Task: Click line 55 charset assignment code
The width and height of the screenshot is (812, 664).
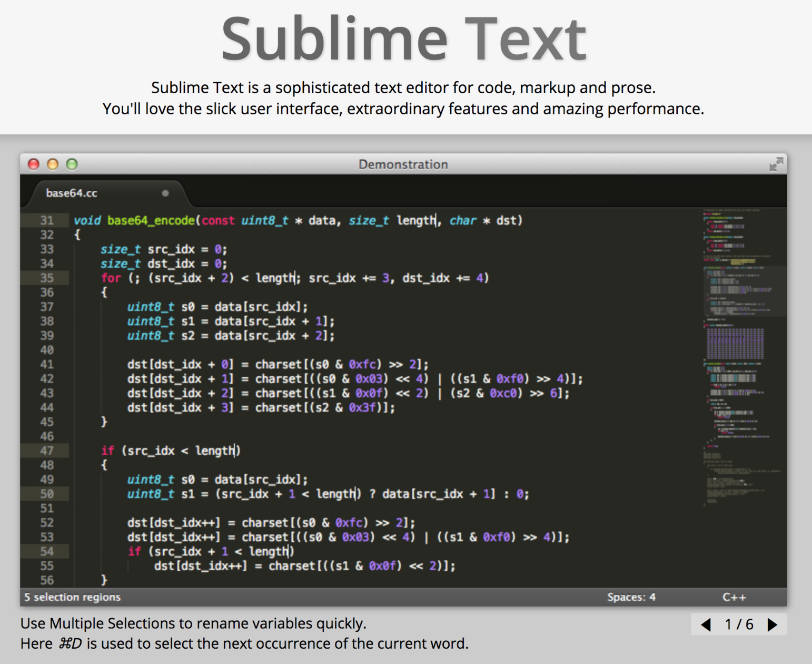Action: (304, 566)
